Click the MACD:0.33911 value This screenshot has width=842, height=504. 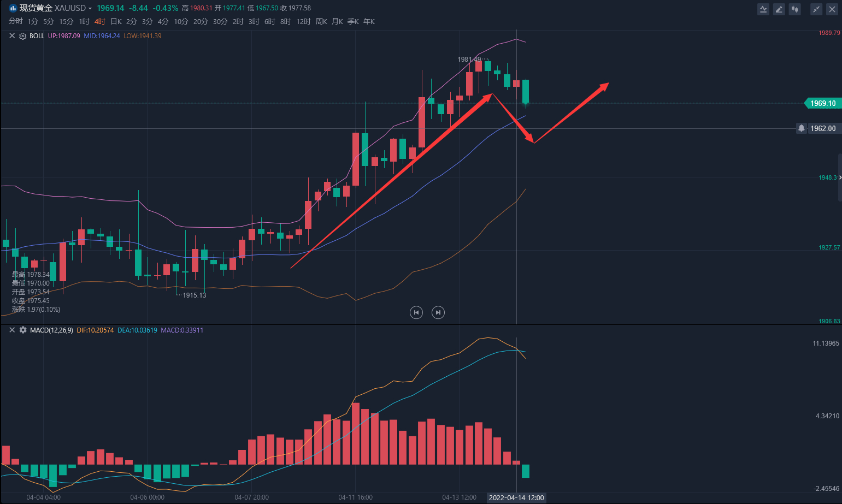[182, 330]
